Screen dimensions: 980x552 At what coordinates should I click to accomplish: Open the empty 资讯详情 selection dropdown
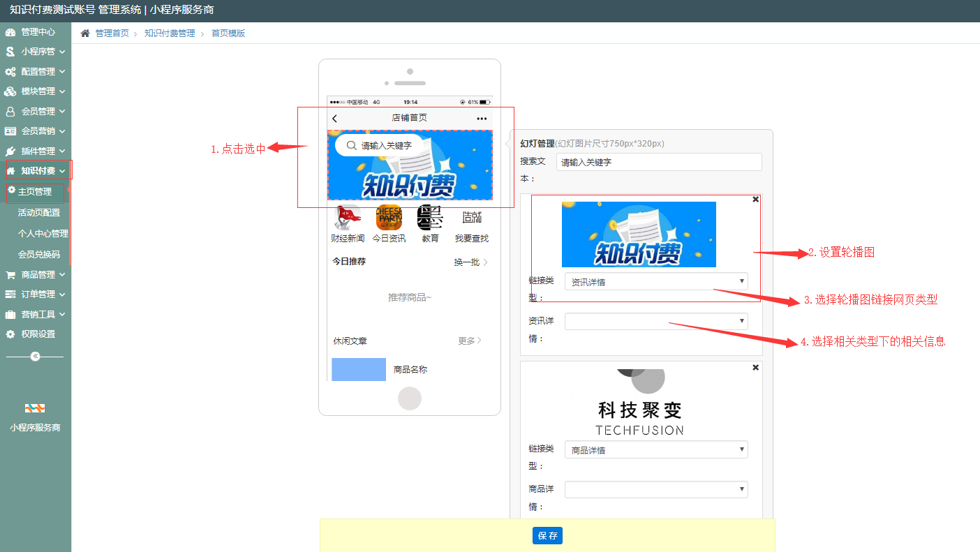coord(656,322)
